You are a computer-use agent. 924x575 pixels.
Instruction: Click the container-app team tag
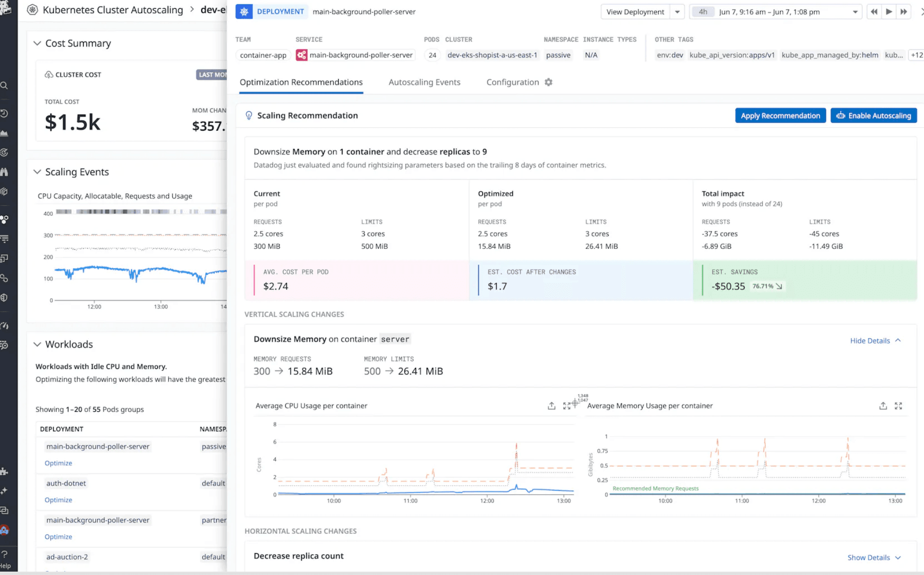click(x=263, y=55)
